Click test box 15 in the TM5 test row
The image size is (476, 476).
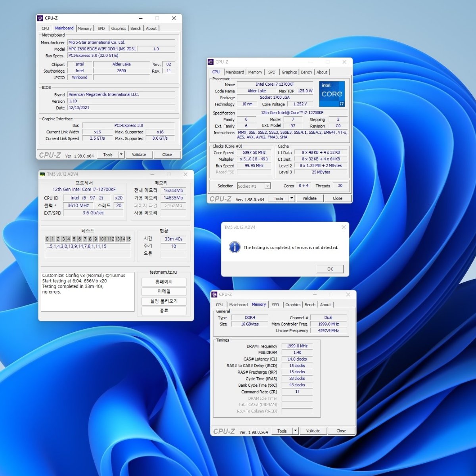(128, 239)
